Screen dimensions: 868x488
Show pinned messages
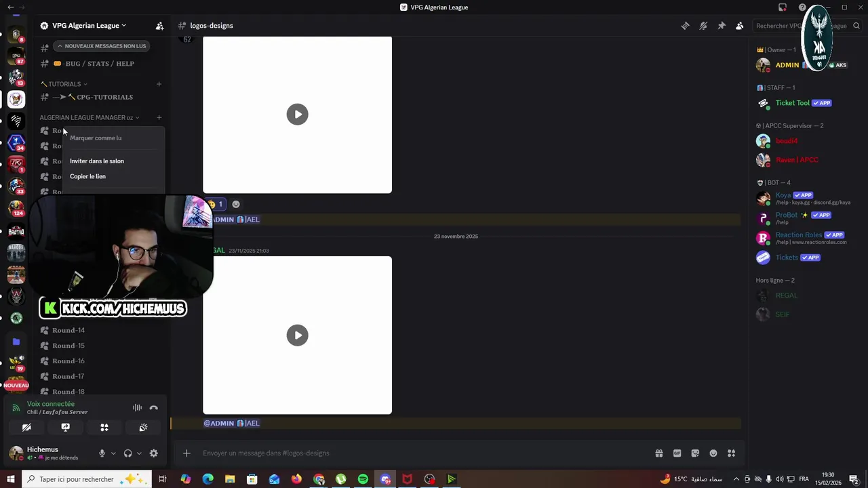(722, 26)
